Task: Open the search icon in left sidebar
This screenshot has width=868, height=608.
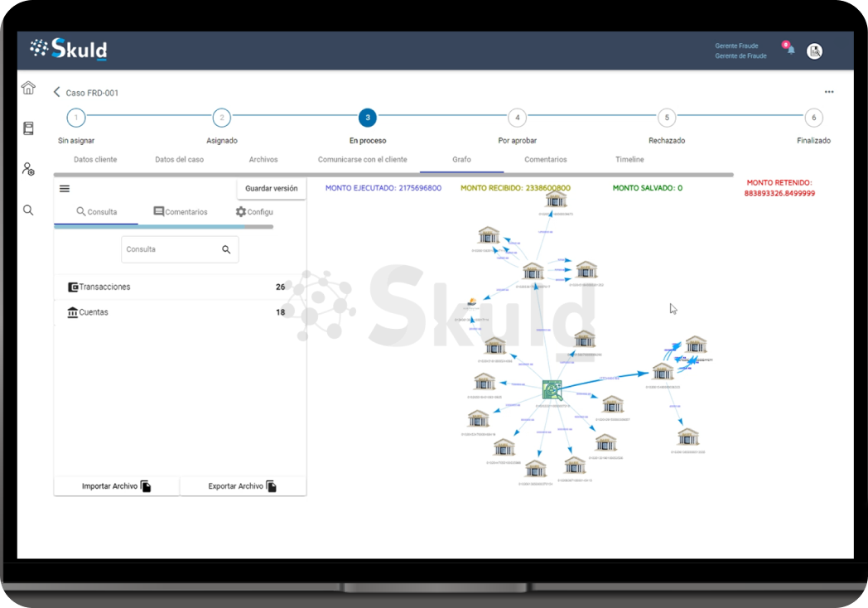Action: 28,210
